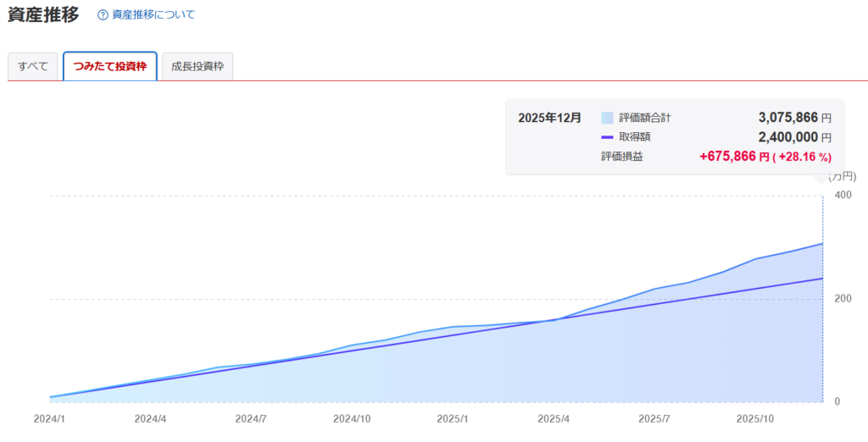Click the 2025/10 x-axis label
Screen dimensions: 868x442
[x=755, y=419]
